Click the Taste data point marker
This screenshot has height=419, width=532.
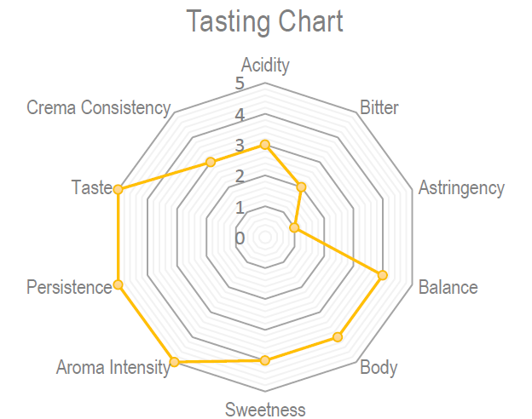[118, 189]
